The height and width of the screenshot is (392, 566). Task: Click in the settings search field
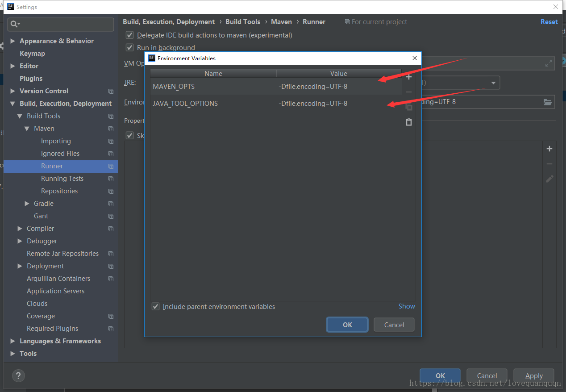click(x=61, y=24)
